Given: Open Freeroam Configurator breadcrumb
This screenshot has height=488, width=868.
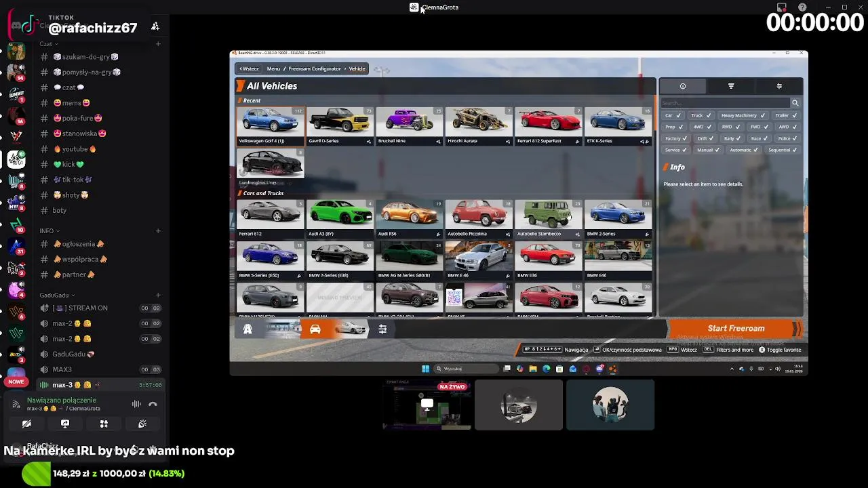Looking at the screenshot, I should coord(315,68).
